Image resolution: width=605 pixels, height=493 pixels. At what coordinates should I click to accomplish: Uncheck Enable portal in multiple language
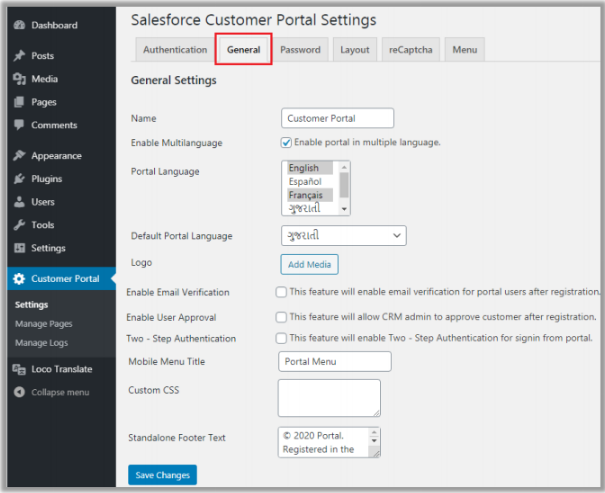(286, 143)
